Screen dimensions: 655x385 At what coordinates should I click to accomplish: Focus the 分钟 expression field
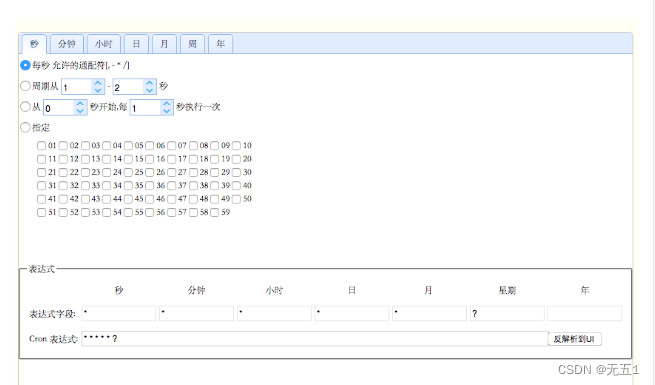click(x=196, y=313)
